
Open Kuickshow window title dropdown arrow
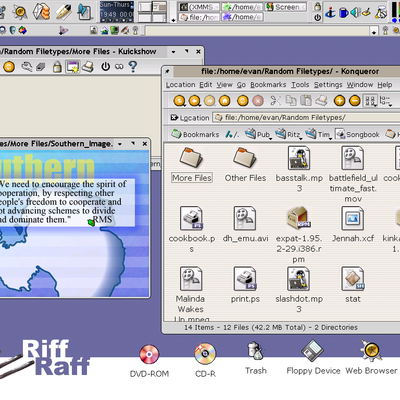point(173,52)
